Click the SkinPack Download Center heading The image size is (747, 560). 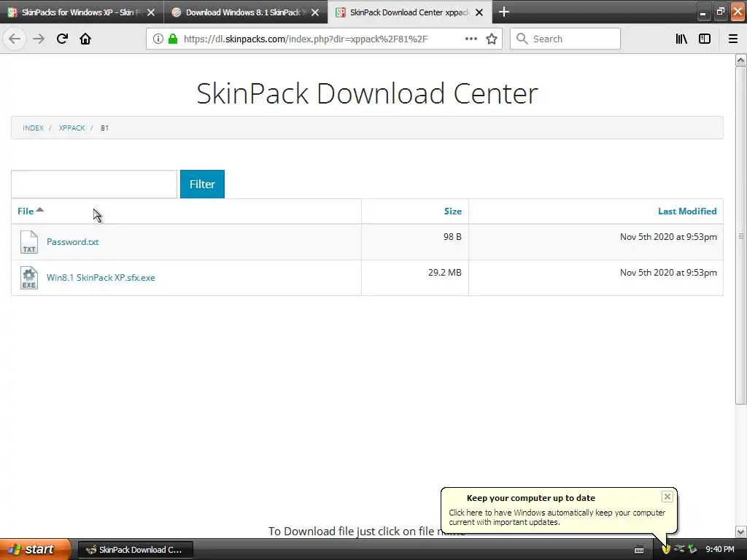click(368, 93)
